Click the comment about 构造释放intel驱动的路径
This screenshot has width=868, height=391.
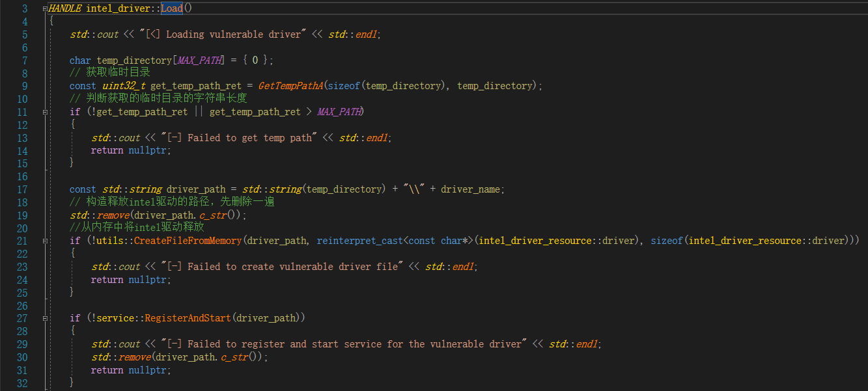172,202
